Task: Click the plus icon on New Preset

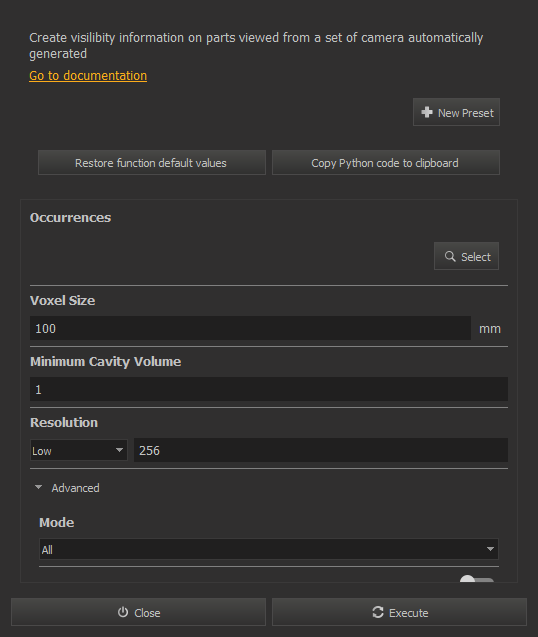Action: (427, 112)
